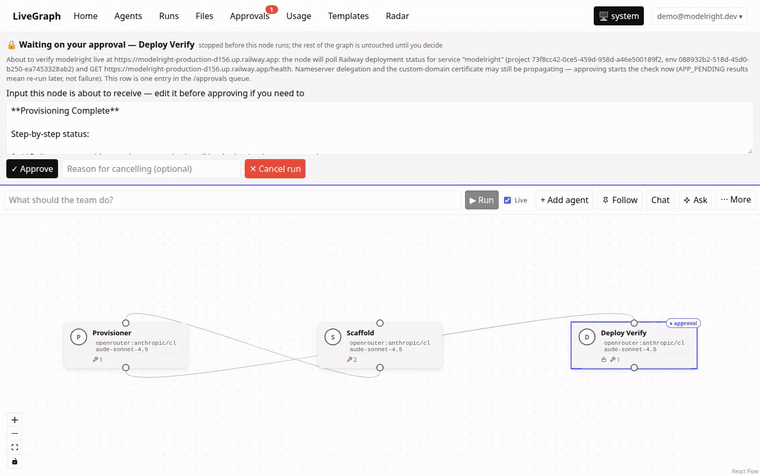Screen dimensions: 760x476
Task: Go to the Radar page
Action: tap(397, 16)
